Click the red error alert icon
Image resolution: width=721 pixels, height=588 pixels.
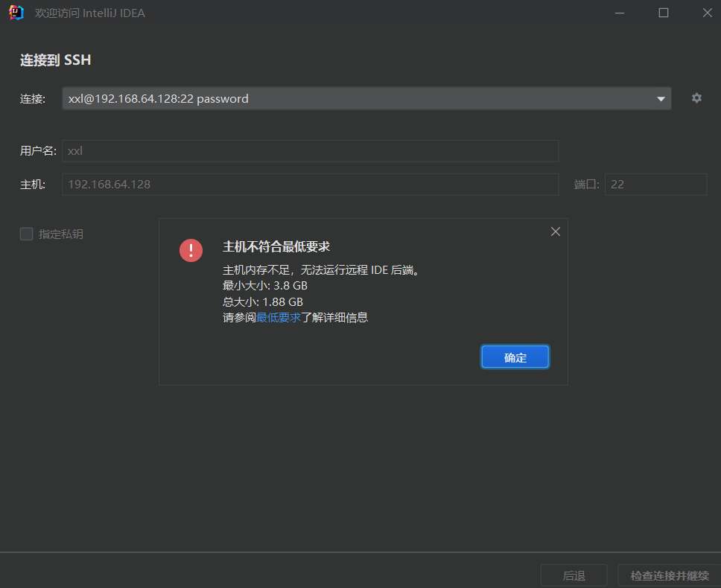click(191, 250)
